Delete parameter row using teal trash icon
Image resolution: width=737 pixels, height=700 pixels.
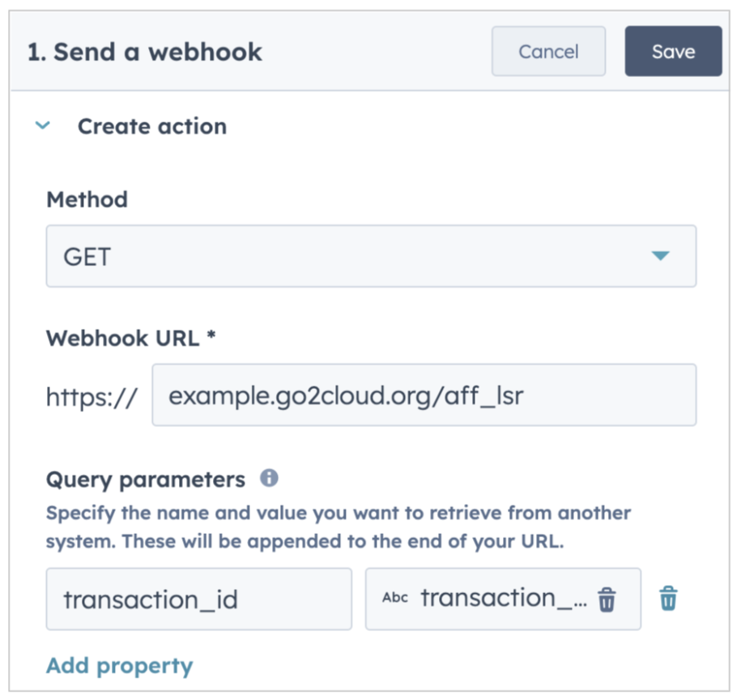point(668,599)
